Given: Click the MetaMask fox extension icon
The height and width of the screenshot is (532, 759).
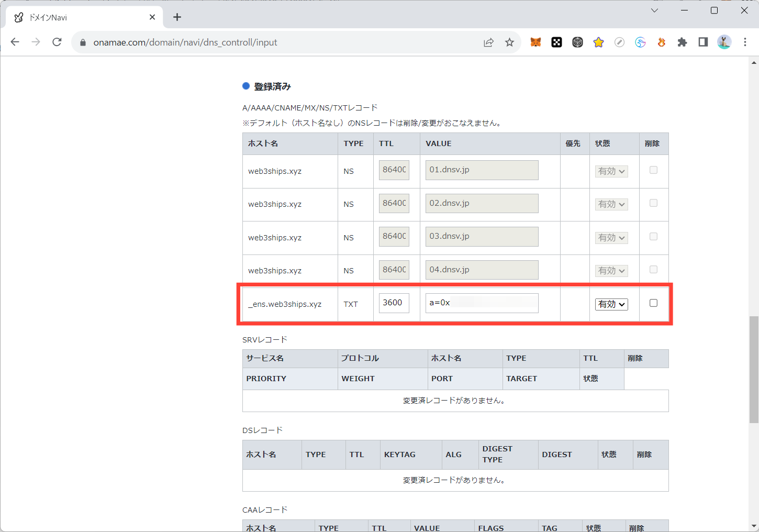Looking at the screenshot, I should pyautogui.click(x=535, y=42).
